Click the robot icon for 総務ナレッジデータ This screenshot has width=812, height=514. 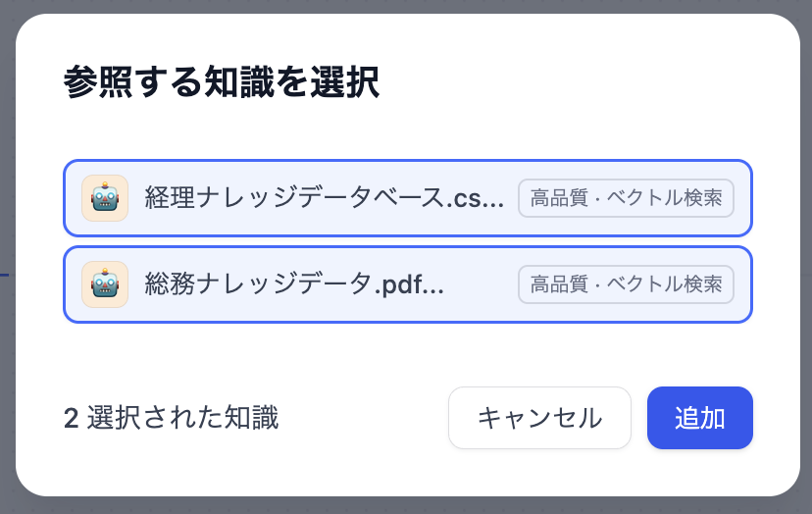pos(105,284)
